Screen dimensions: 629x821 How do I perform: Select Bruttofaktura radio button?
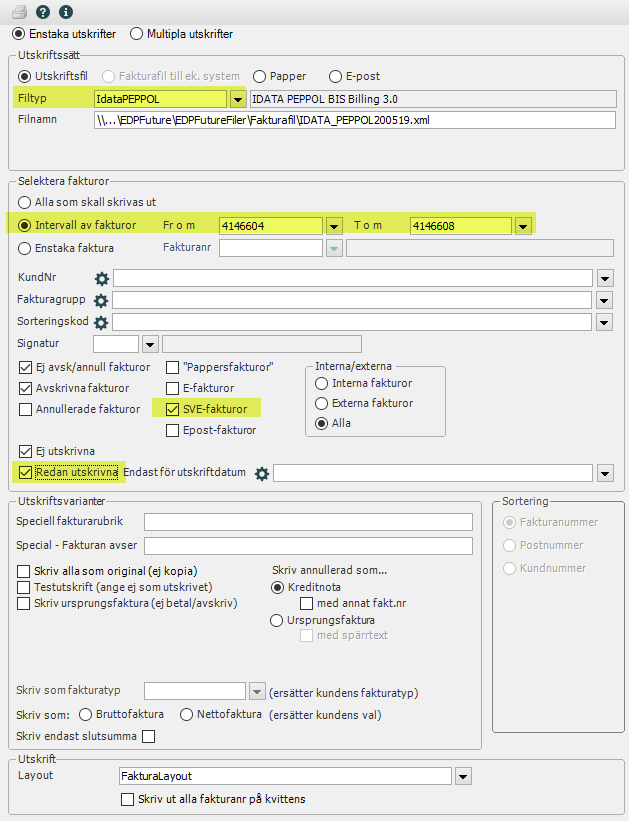pos(85,715)
